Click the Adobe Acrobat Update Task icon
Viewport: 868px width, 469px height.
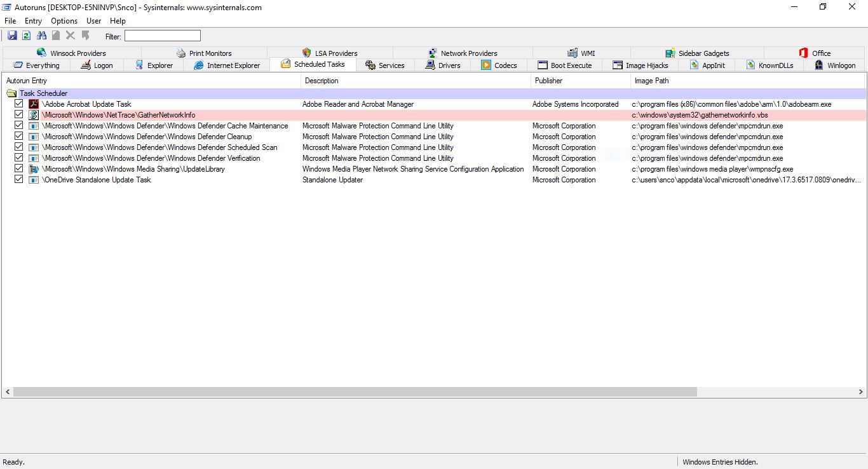tap(34, 104)
